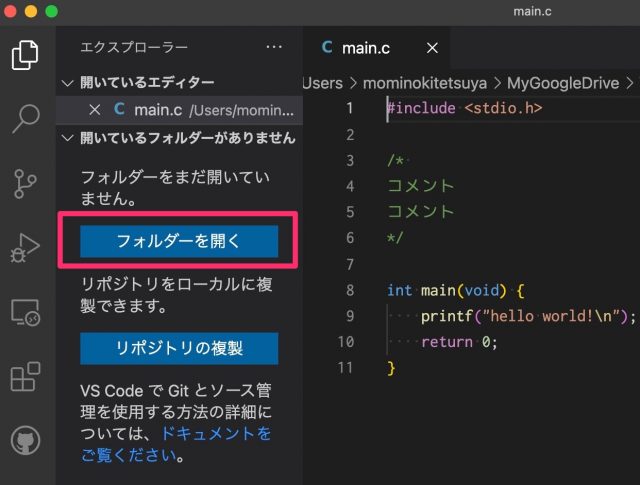Collapse the 開いているエディター section
Image resolution: width=640 pixels, height=485 pixels.
coord(68,83)
